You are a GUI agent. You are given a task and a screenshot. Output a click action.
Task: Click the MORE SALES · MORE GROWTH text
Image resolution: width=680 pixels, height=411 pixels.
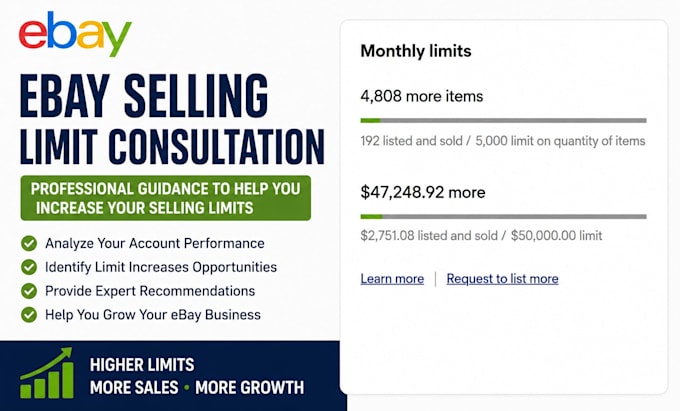pos(197,388)
